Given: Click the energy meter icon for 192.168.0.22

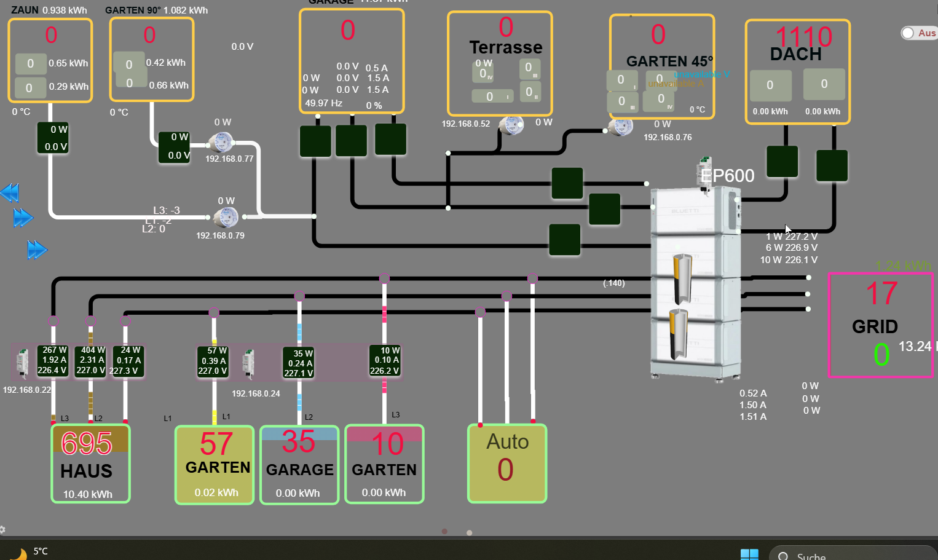Looking at the screenshot, I should (x=22, y=361).
